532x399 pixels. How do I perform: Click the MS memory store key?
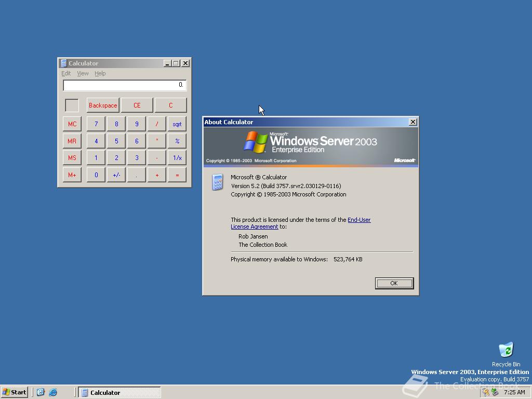click(72, 158)
